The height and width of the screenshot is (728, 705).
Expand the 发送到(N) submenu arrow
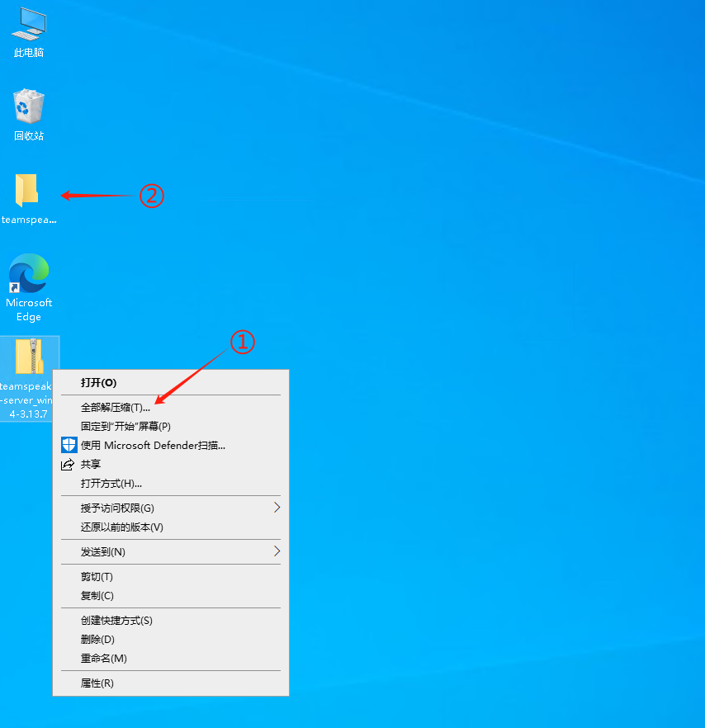point(277,551)
